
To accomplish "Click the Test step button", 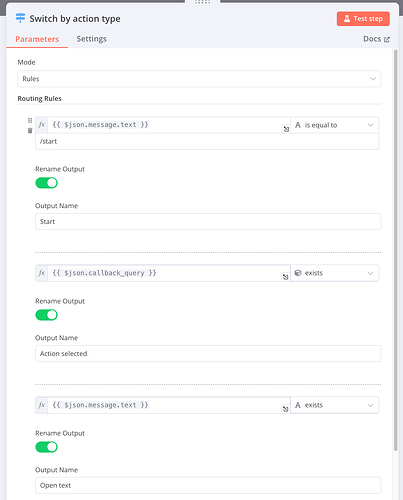I will pos(363,19).
